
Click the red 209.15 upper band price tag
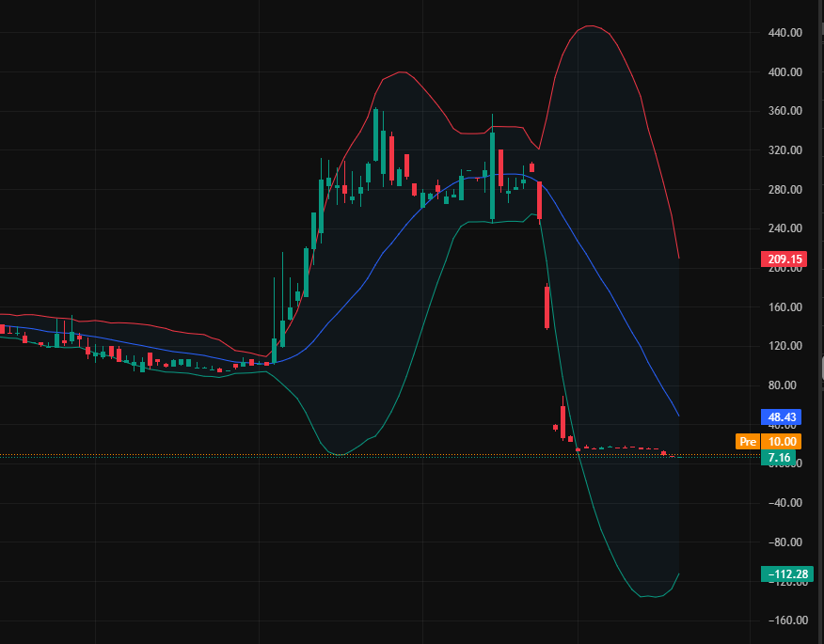(784, 259)
